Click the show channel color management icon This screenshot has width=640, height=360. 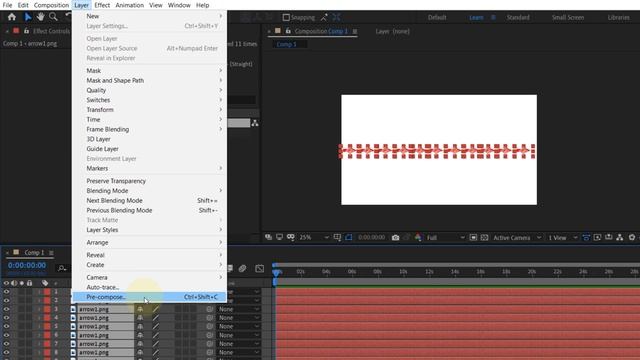point(418,237)
